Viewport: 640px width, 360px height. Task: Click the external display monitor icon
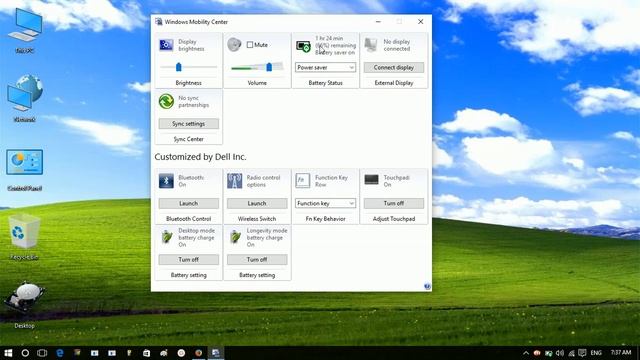(x=371, y=45)
